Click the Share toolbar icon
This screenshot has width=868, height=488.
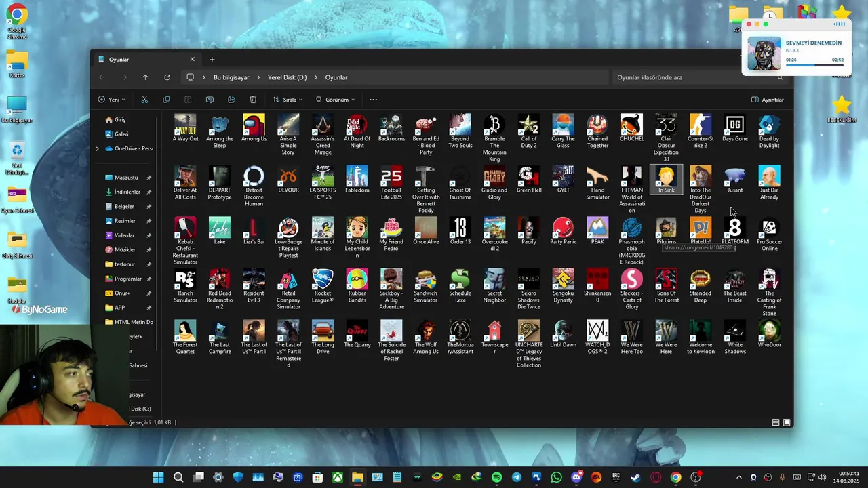point(231,100)
